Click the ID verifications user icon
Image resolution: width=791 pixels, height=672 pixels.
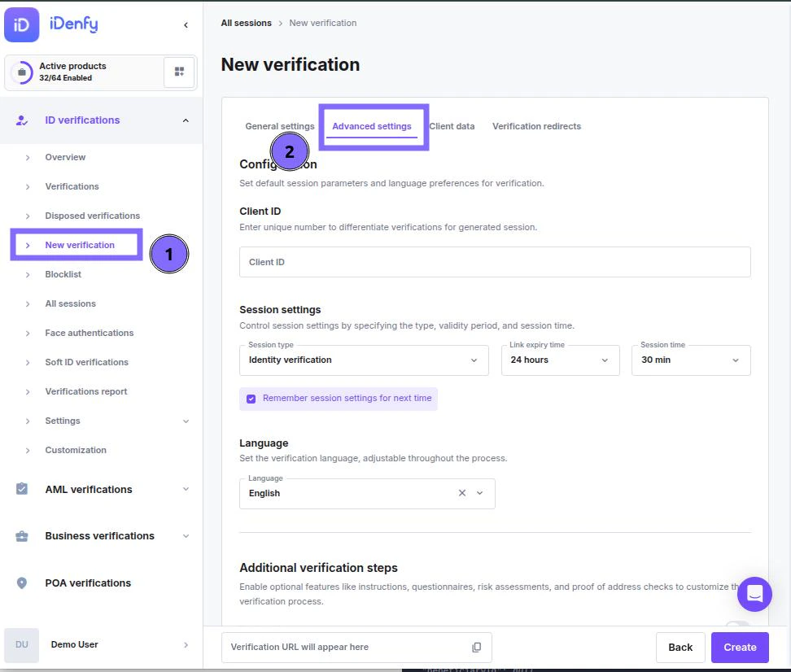click(22, 120)
